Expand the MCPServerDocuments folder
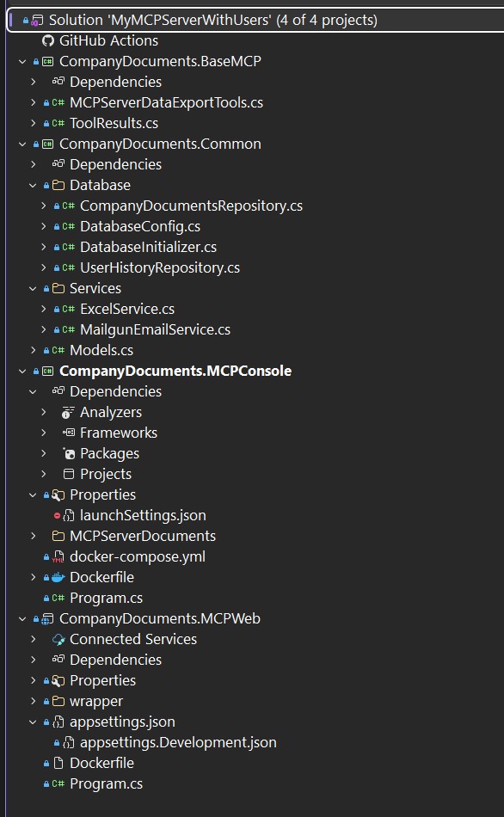The height and width of the screenshot is (817, 504). coord(33,536)
